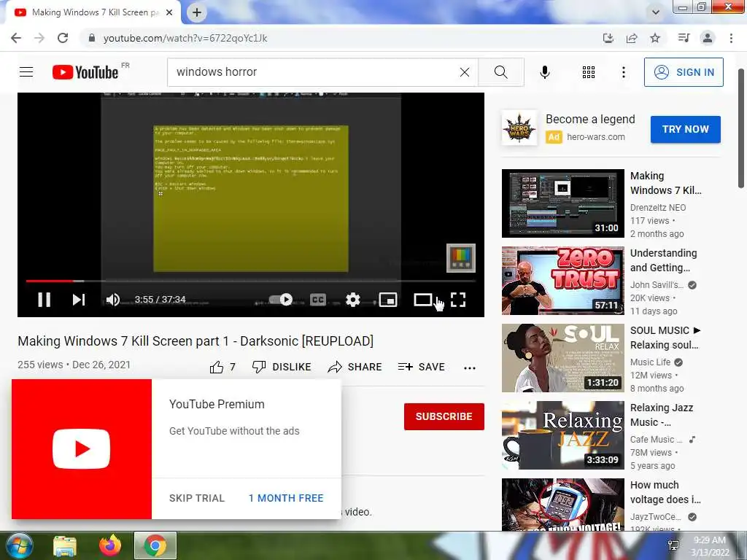Open the How much voltage video title

(665, 492)
